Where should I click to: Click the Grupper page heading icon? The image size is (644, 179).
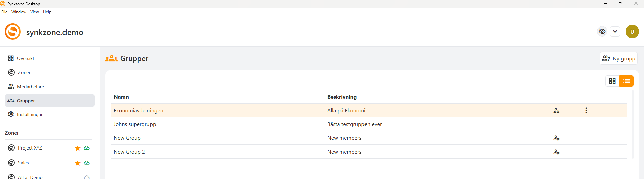[x=112, y=59]
